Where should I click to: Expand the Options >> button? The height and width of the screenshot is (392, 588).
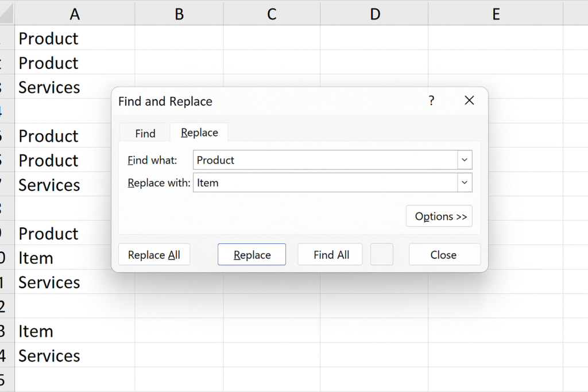point(439,216)
